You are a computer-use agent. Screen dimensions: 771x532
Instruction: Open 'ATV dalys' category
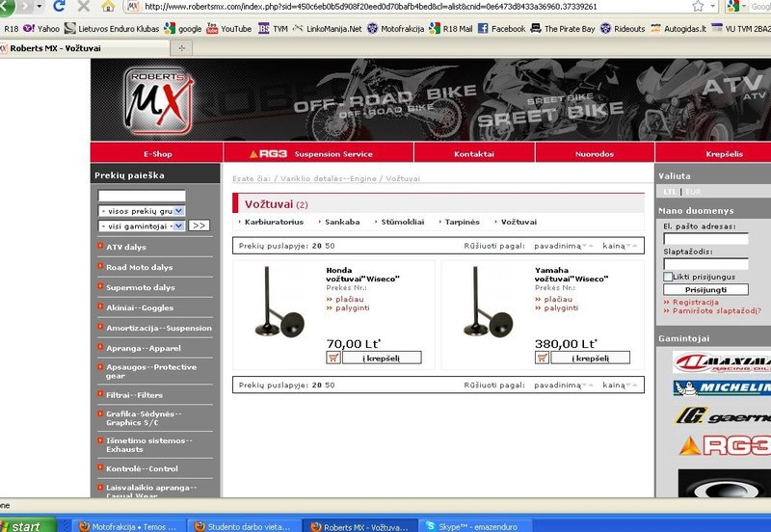pos(126,247)
